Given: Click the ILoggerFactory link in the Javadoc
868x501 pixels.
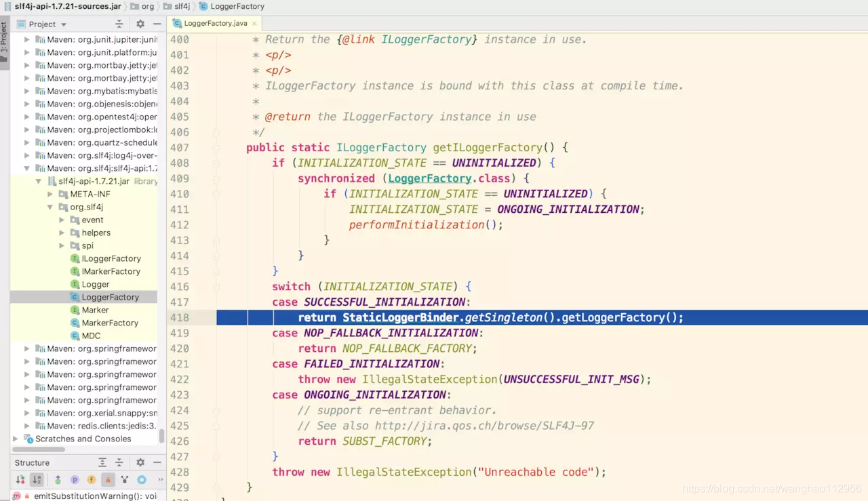Looking at the screenshot, I should (x=427, y=39).
